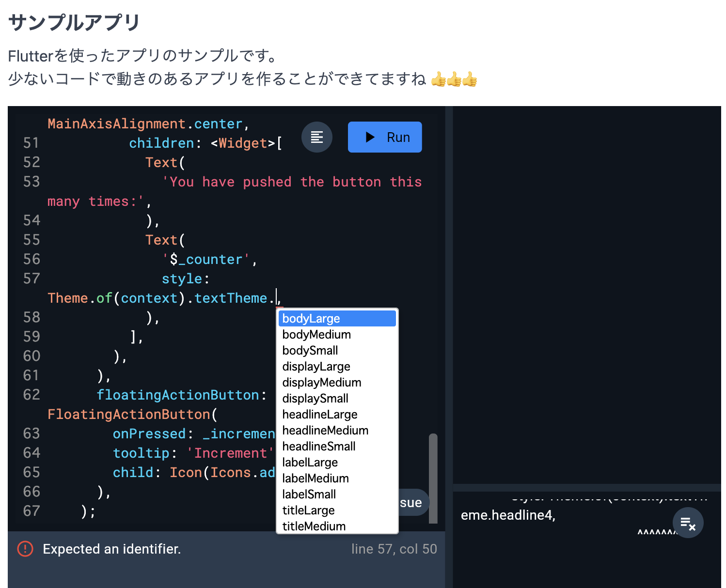Pick labelSmall suggestion
Viewport: 726px width, 588px height.
pos(337,495)
